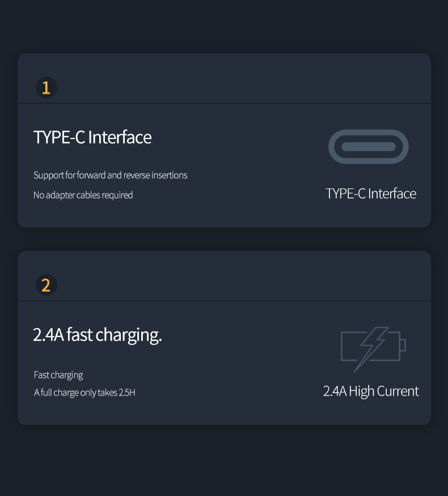Click dark background below second card
Screen dimensions: 448x496
point(224,460)
